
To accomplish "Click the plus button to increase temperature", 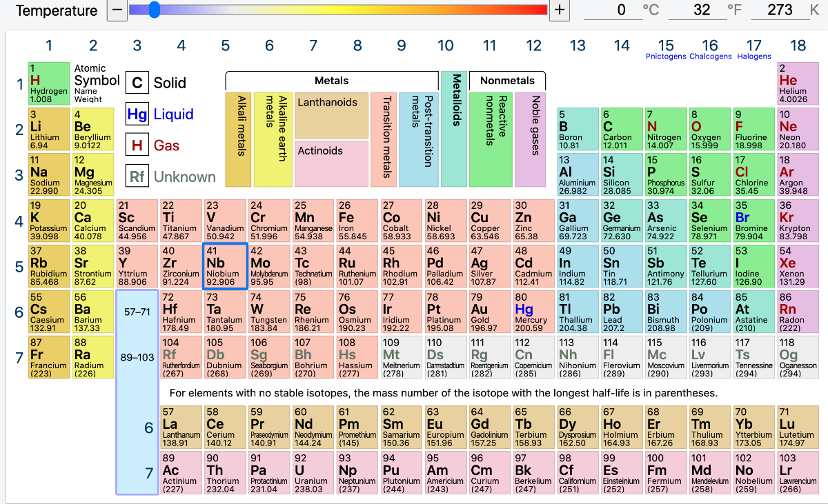I will tap(560, 10).
